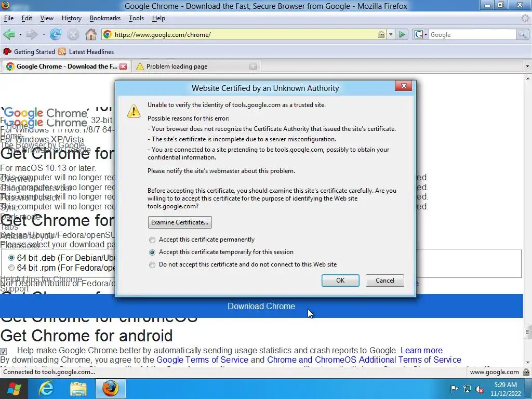The image size is (532, 399).
Task: Open the View menu
Action: (x=47, y=18)
